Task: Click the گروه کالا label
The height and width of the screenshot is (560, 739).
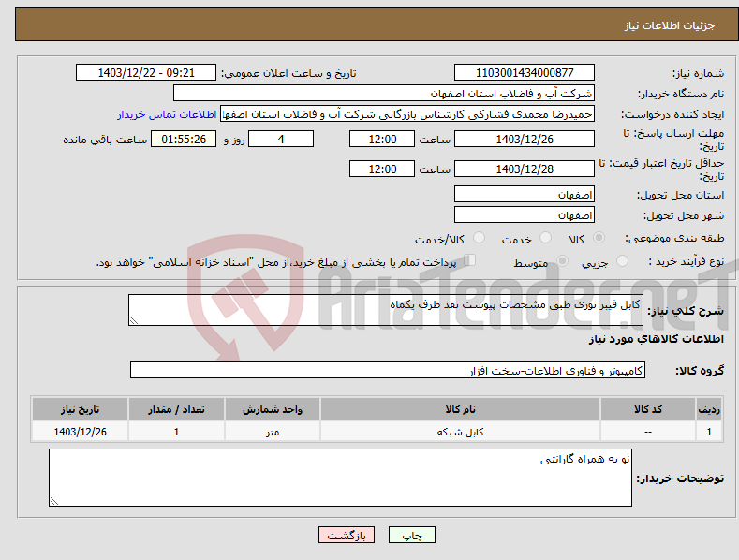Action: coord(700,371)
